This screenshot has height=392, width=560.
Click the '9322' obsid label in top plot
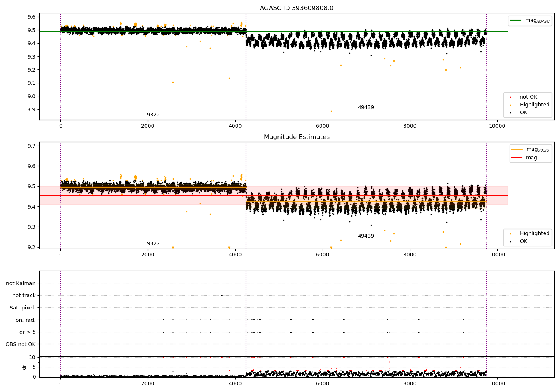point(153,115)
